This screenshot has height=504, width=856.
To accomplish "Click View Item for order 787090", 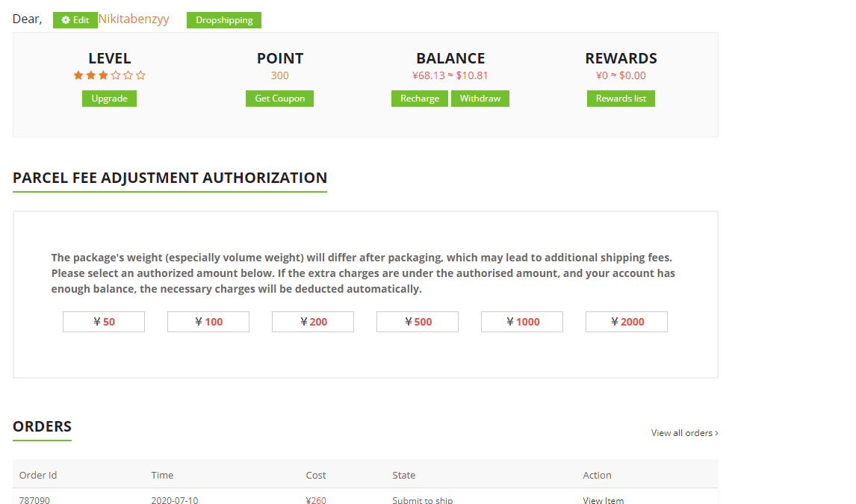I will click(x=604, y=500).
